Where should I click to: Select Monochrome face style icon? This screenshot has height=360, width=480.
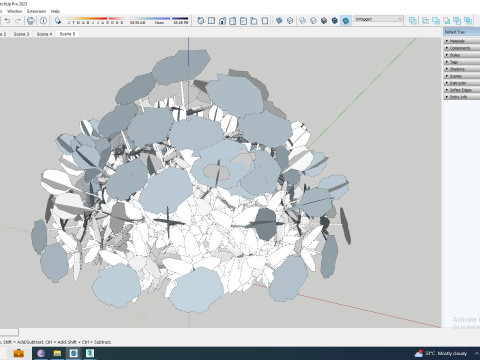click(x=346, y=21)
